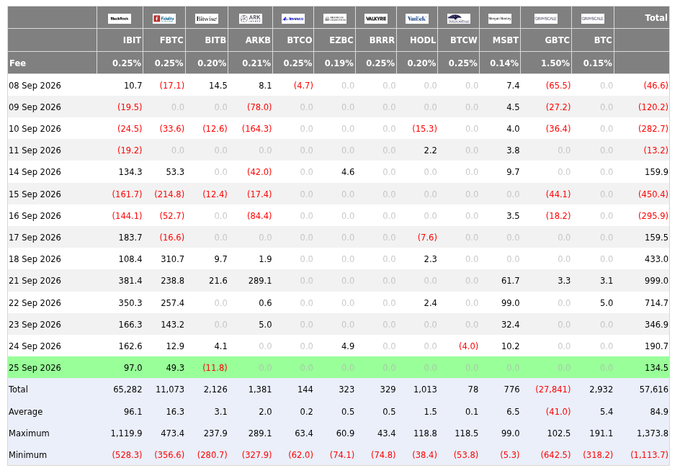Click the 61.7 MSBT value
This screenshot has height=468, width=680.
(x=510, y=281)
